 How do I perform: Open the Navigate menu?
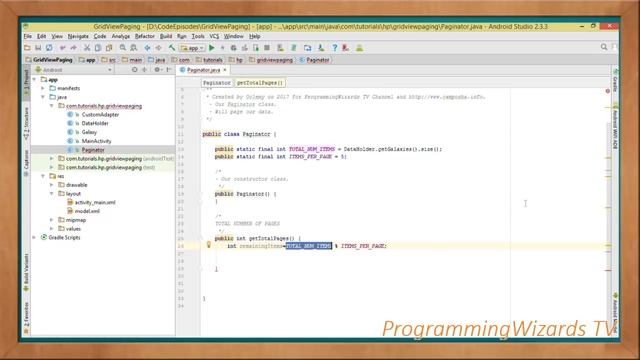tap(78, 36)
